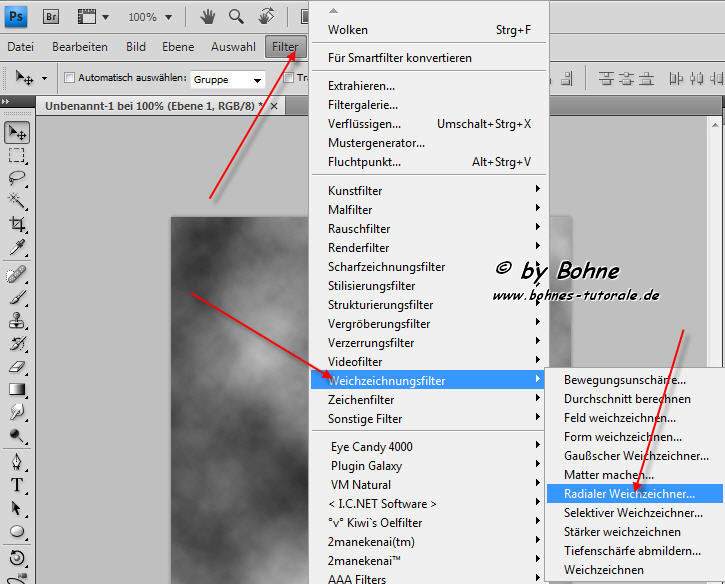Screen dimensions: 725x584
Task: Choose 'Radialer Weichzeichner...' from submenu
Action: [x=629, y=493]
